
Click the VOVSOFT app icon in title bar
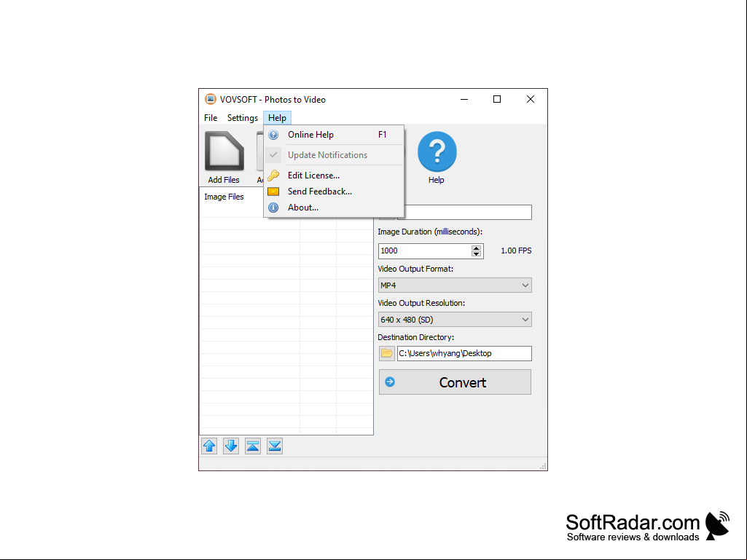pos(210,99)
